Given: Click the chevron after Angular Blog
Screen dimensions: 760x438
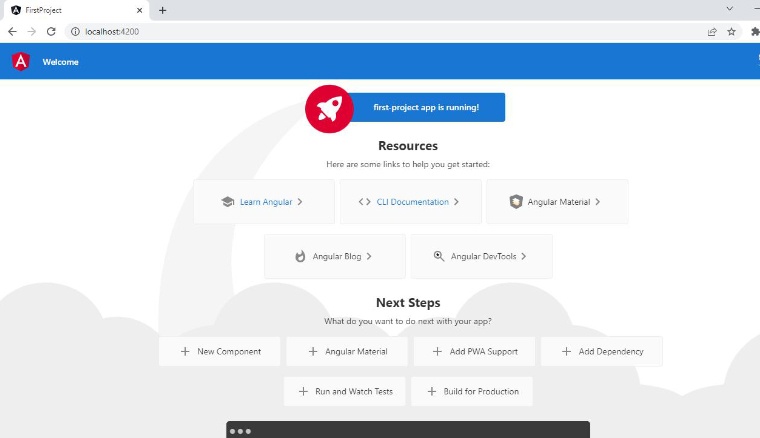Looking at the screenshot, I should [x=369, y=256].
